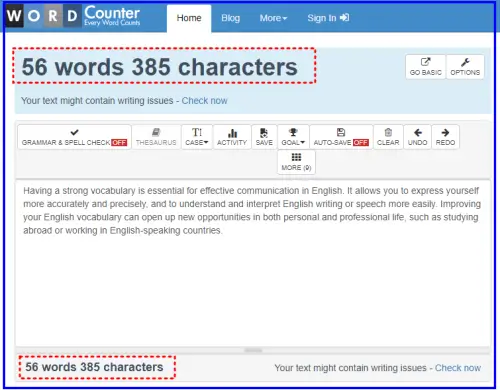The height and width of the screenshot is (390, 500).
Task: Click the editor resize handle bar
Action: pos(253,350)
